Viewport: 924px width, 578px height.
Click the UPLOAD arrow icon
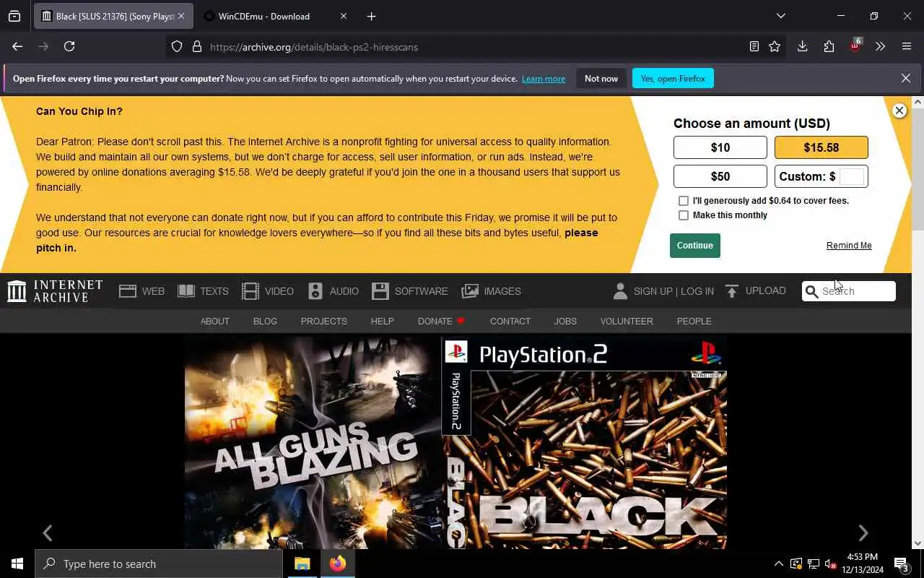pos(732,291)
